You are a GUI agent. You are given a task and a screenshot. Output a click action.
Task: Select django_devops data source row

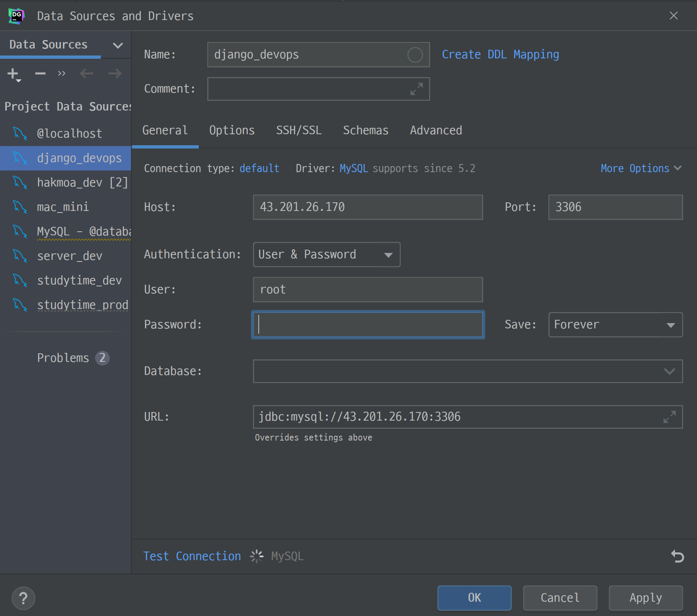pos(65,158)
